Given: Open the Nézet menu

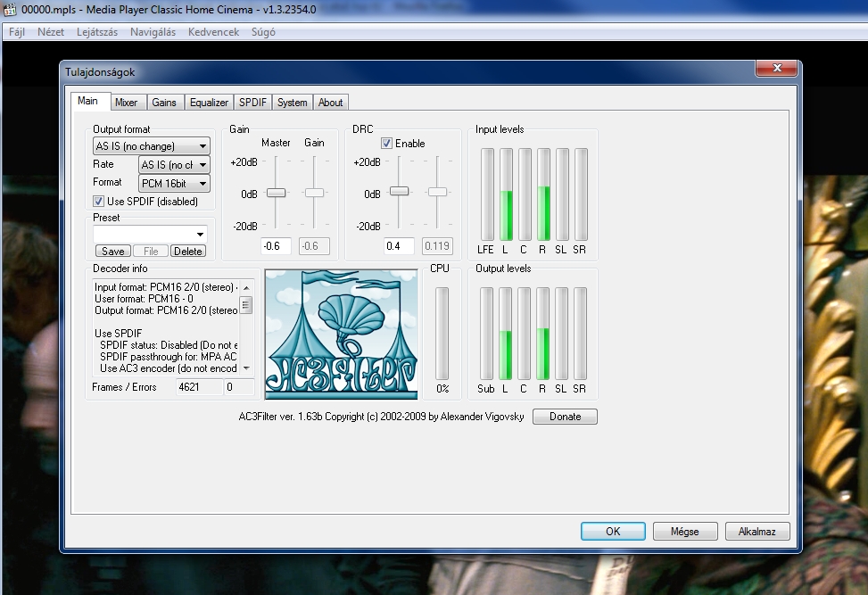Looking at the screenshot, I should [51, 32].
